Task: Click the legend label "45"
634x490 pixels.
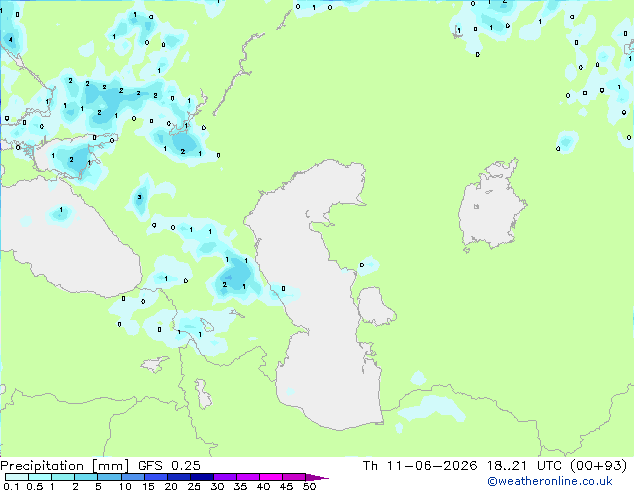Action: [286, 486]
